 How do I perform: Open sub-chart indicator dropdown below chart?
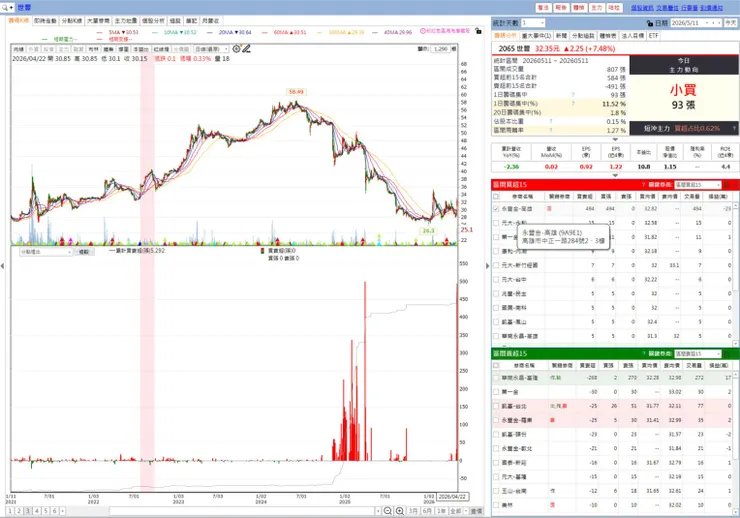(x=45, y=252)
